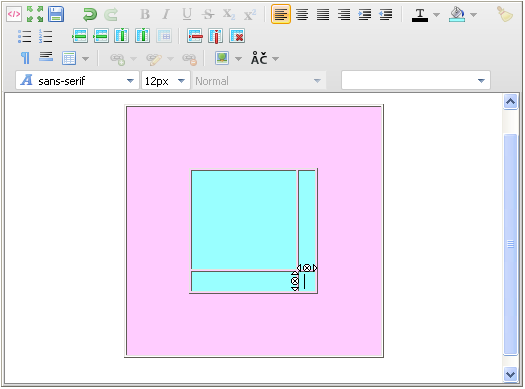
Task: Insert a horizontal rule
Action: click(x=46, y=56)
